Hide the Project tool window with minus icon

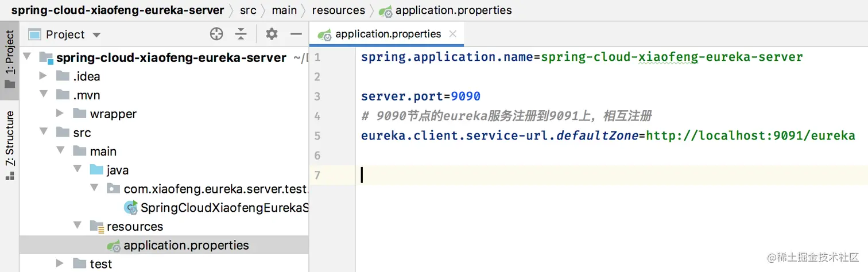pos(296,34)
